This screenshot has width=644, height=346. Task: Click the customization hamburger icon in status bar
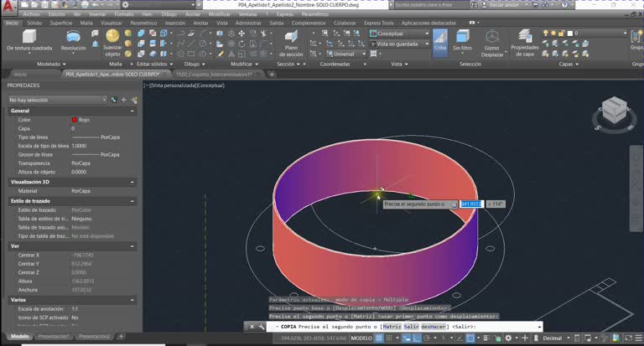tap(638, 338)
